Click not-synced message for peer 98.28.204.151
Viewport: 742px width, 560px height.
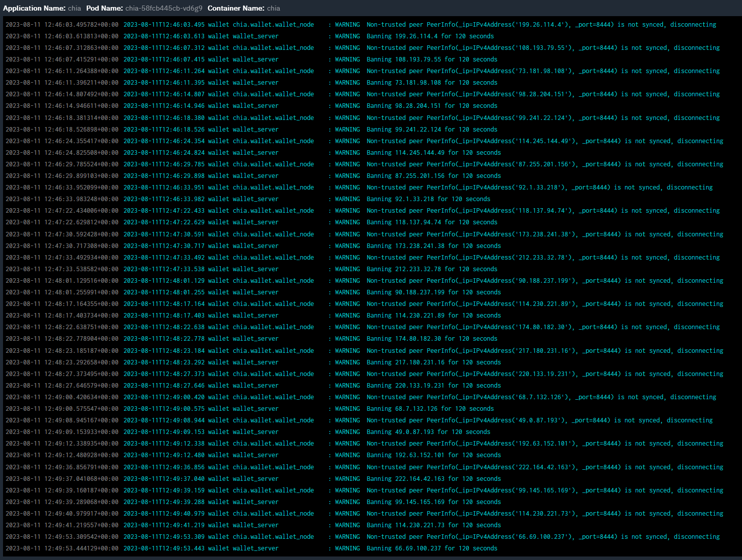click(x=543, y=94)
